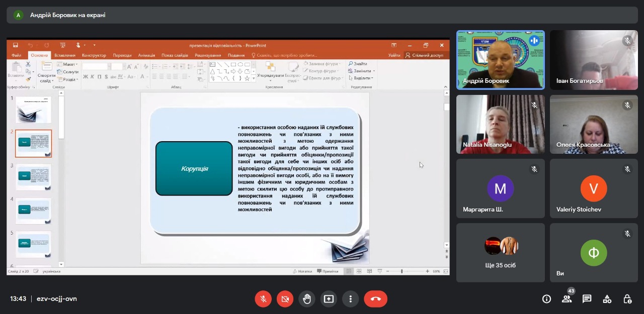Viewport: 644px width, 314px height.
Task: Click the Cut scissors icon
Action: (x=28, y=64)
